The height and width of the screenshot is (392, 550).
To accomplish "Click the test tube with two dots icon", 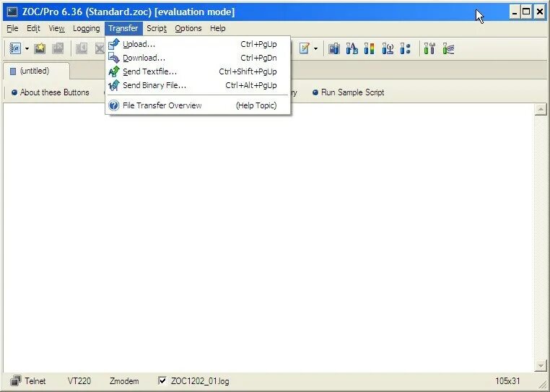I will (405, 48).
